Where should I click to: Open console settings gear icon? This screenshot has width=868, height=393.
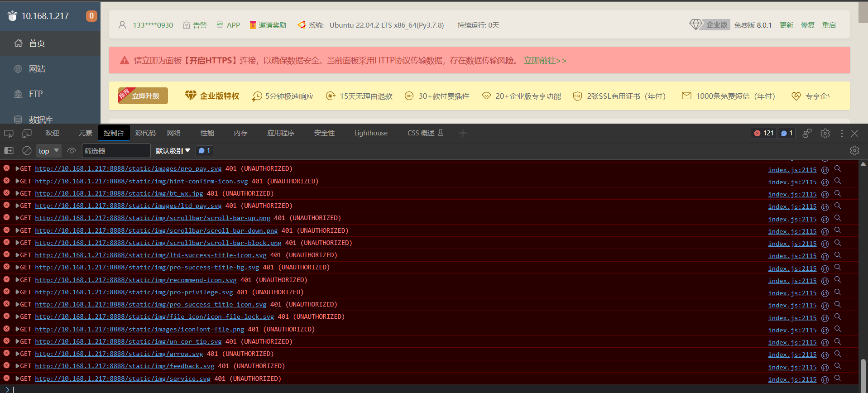[x=854, y=151]
